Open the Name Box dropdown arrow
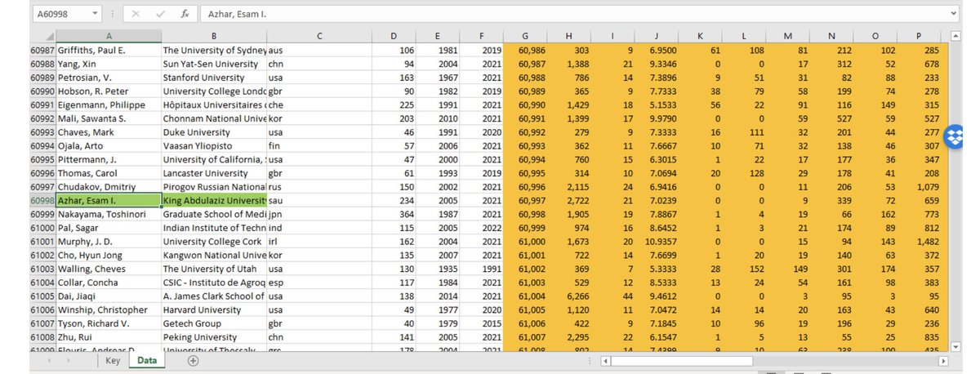This screenshot has height=374, width=980. pos(96,14)
